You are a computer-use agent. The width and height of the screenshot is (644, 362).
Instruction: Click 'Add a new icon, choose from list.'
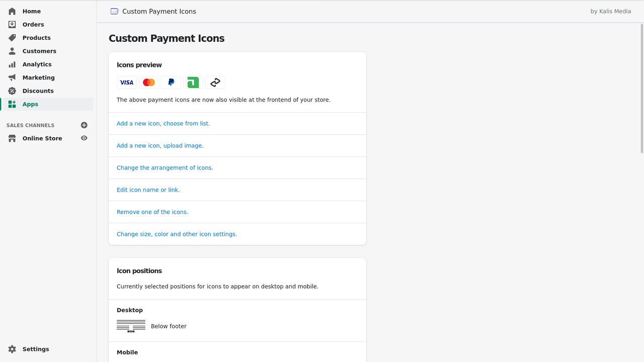(x=163, y=123)
